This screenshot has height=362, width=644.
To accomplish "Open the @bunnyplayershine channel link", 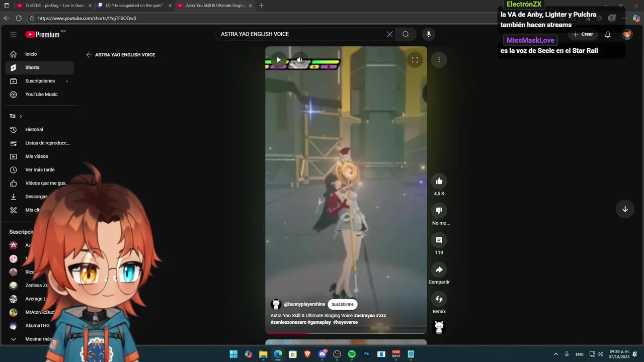I will coord(304,304).
